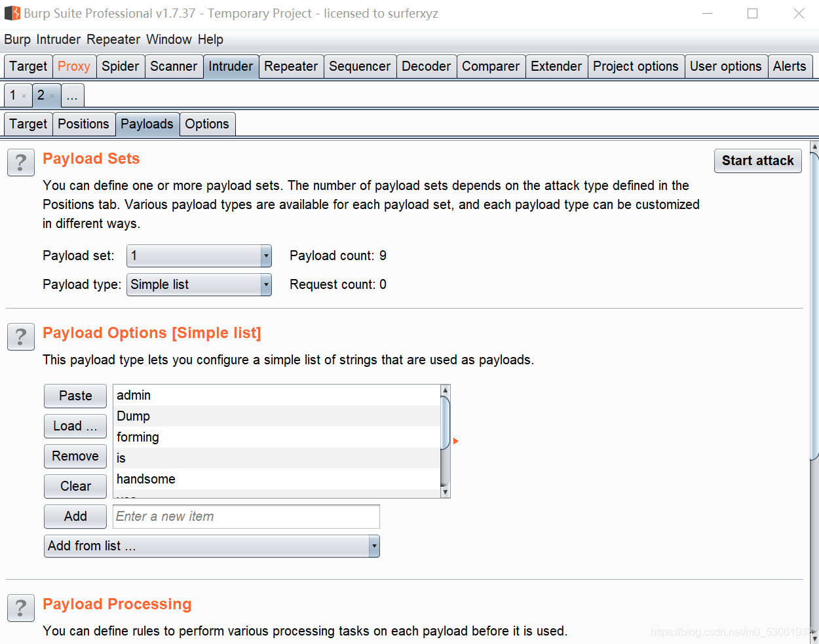Screen dimensions: 819x644
Task: Click the main panel vertical scrollbar thumb
Action: point(814,306)
